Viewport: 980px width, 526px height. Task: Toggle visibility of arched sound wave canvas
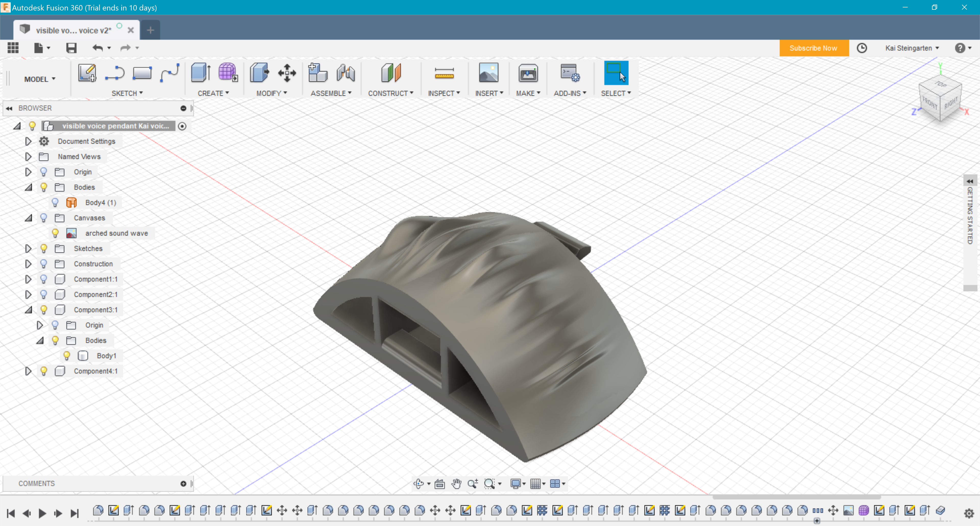coord(55,233)
